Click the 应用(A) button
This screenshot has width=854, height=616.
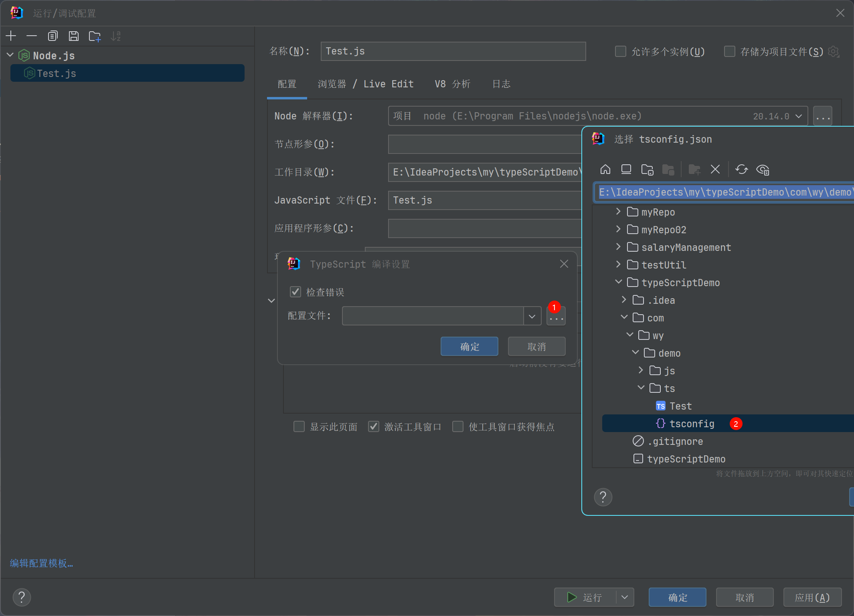coord(812,597)
